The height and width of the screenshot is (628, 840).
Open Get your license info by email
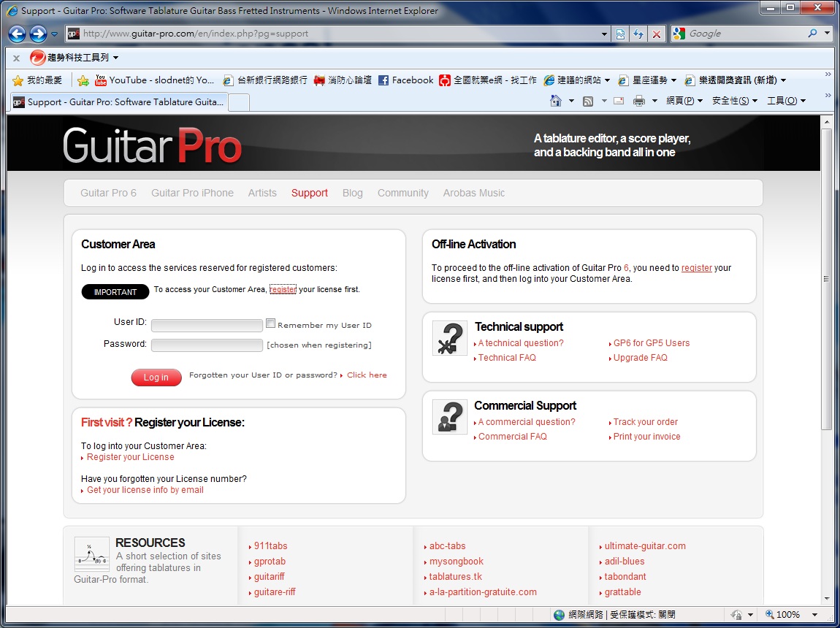tap(145, 490)
